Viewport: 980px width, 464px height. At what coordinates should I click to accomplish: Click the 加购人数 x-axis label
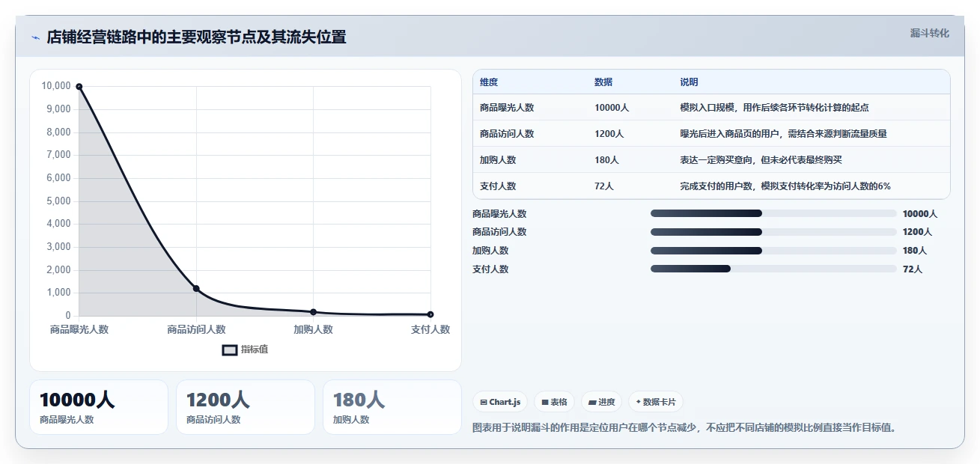point(313,329)
